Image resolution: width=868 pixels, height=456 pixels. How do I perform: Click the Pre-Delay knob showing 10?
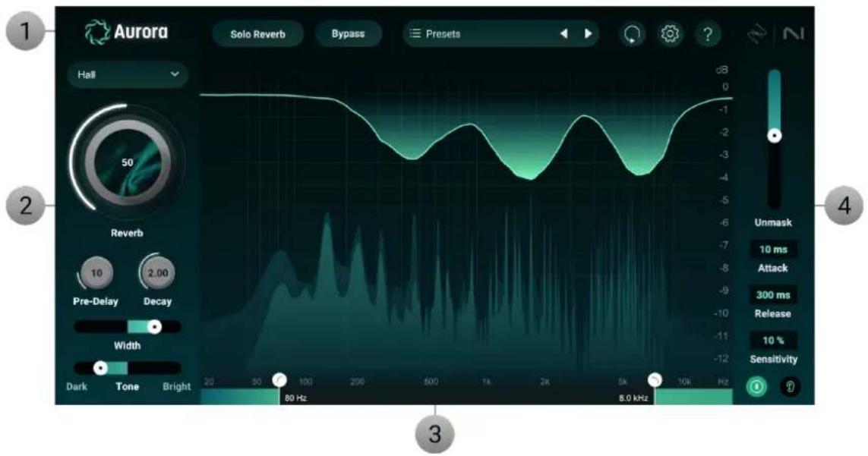pyautogui.click(x=96, y=273)
